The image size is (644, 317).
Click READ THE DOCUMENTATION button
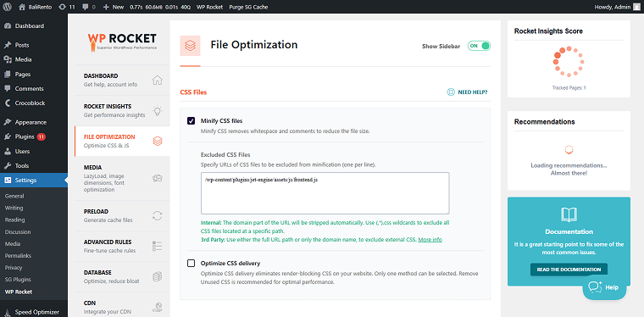click(569, 270)
